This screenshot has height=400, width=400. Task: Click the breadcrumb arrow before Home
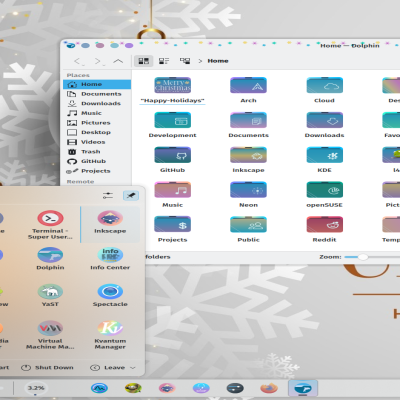[x=200, y=61]
